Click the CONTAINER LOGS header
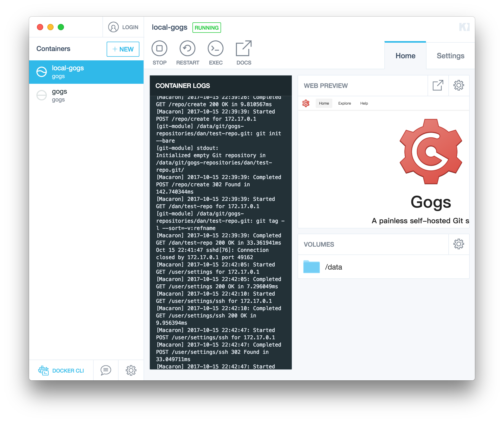The height and width of the screenshot is (422, 504). 183,86
